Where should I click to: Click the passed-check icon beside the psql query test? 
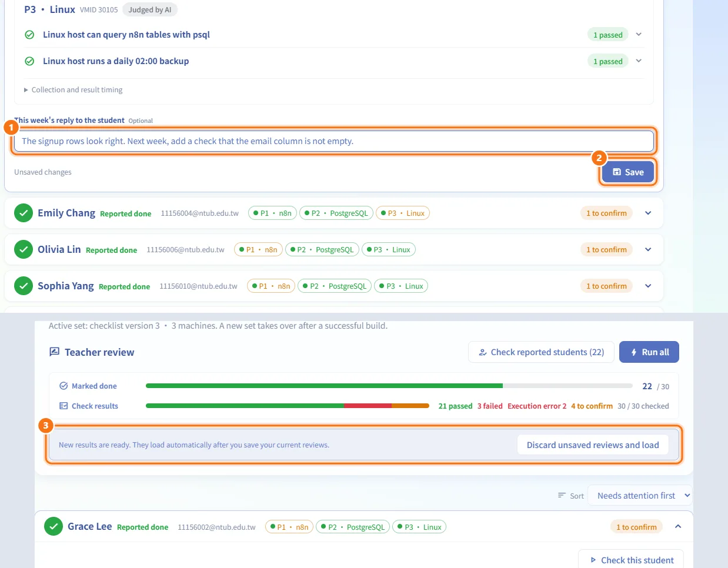pyautogui.click(x=29, y=35)
